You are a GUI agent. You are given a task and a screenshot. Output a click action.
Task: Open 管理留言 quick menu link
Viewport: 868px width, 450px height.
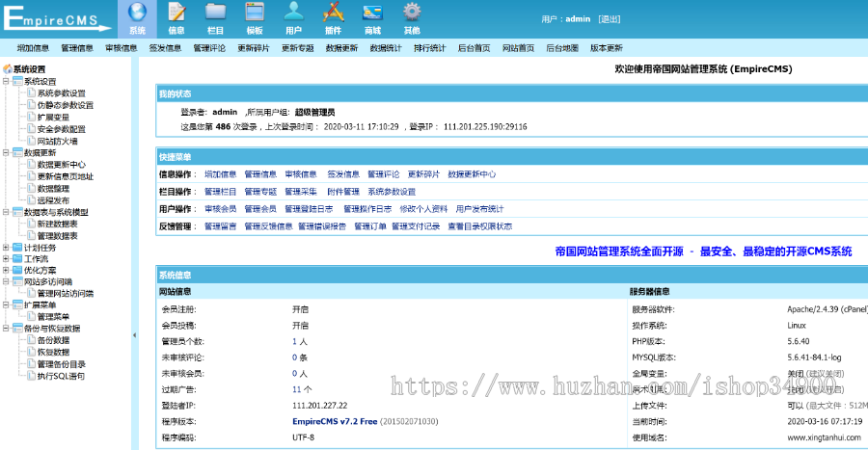point(220,226)
